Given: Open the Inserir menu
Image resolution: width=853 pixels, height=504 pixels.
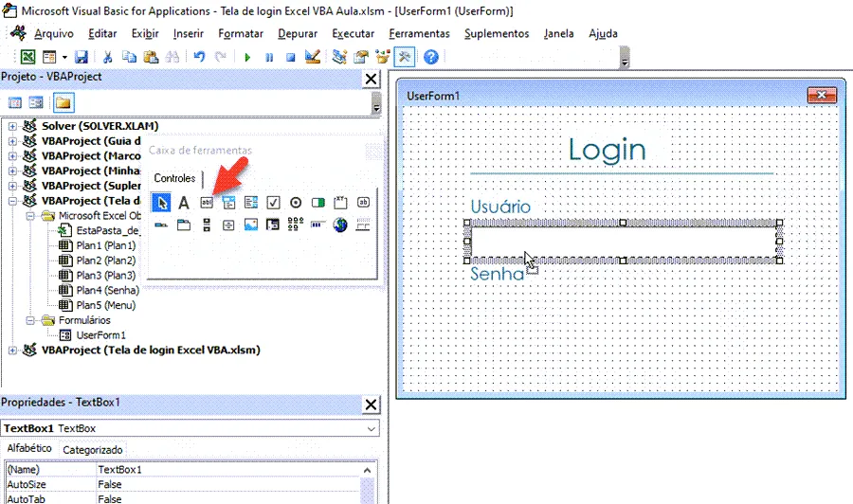Looking at the screenshot, I should coord(189,34).
